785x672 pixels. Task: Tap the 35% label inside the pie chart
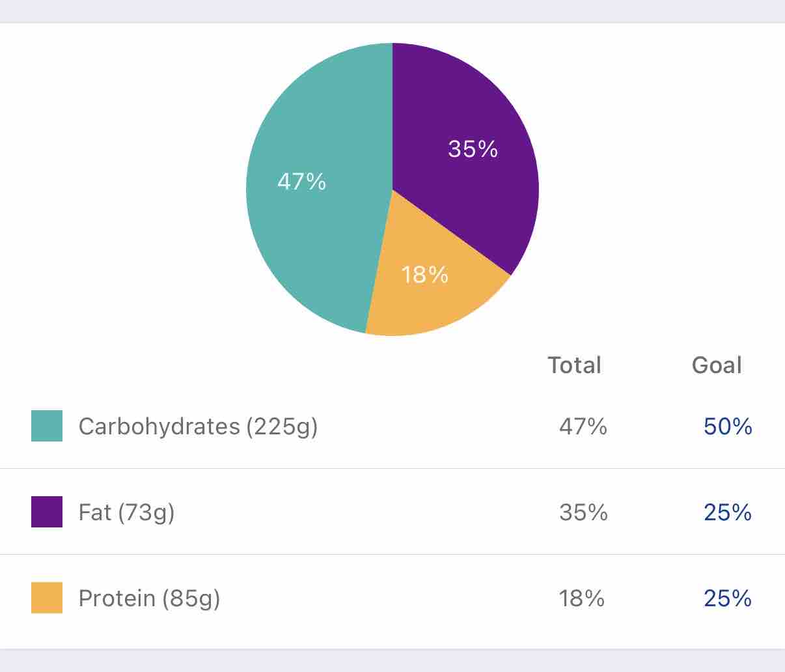[x=473, y=149]
